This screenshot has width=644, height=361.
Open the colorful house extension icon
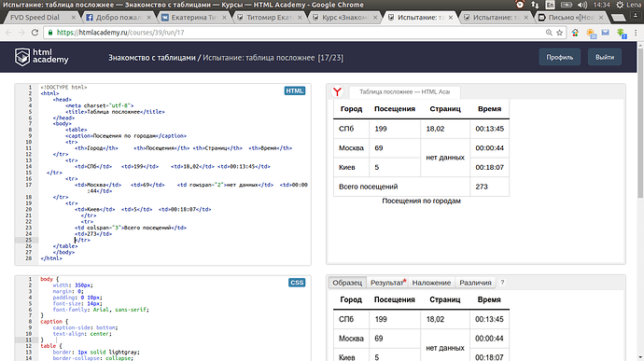click(x=575, y=33)
